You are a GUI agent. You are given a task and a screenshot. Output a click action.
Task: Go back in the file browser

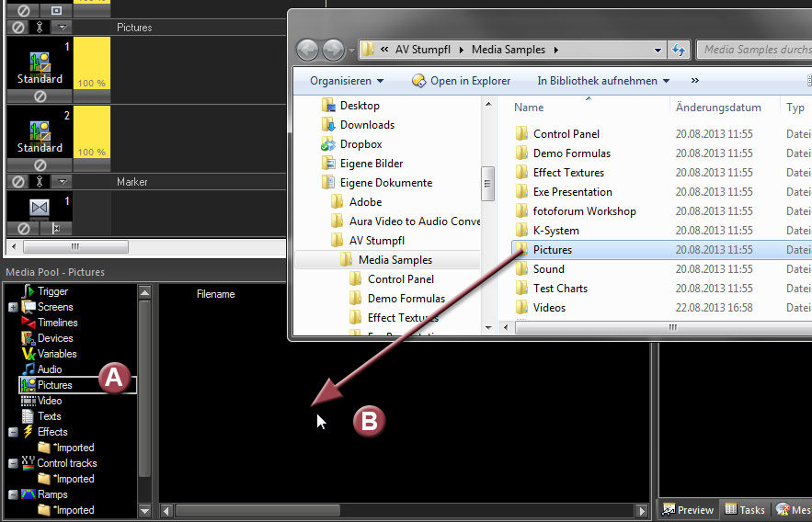(308, 51)
